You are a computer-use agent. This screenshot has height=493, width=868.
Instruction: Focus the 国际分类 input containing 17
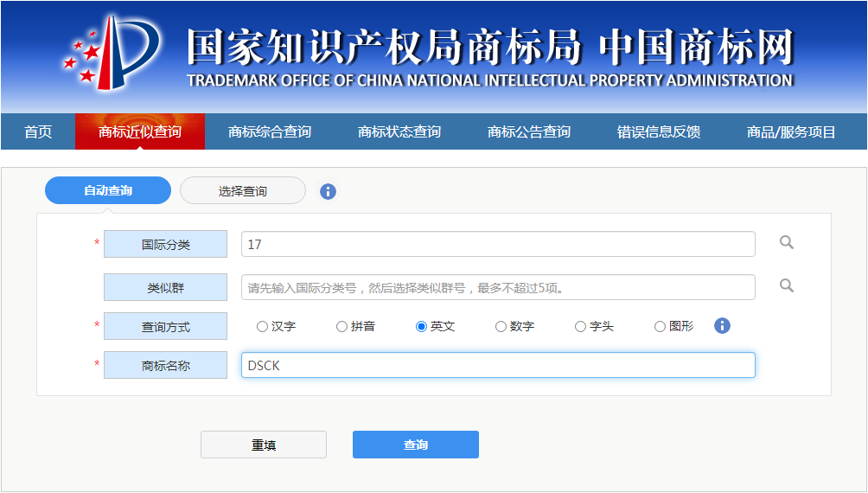click(x=498, y=244)
